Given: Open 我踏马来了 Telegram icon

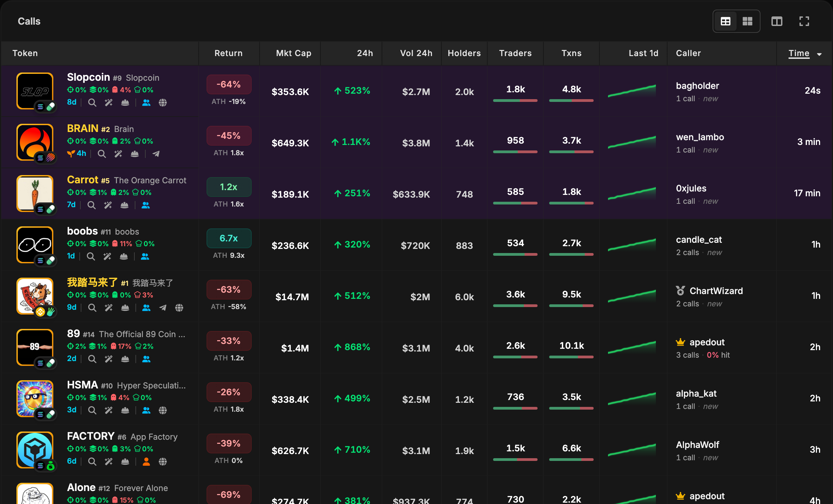Looking at the screenshot, I should (x=163, y=308).
